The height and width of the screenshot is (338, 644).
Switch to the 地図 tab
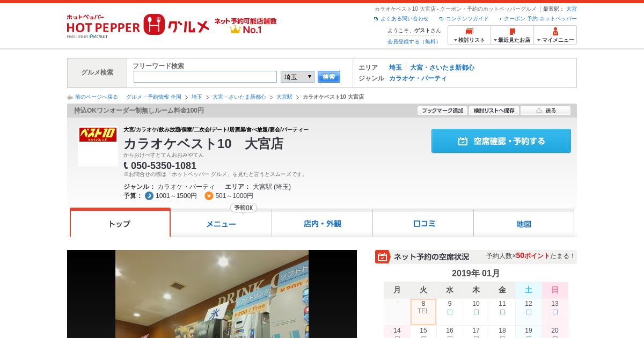tap(524, 224)
